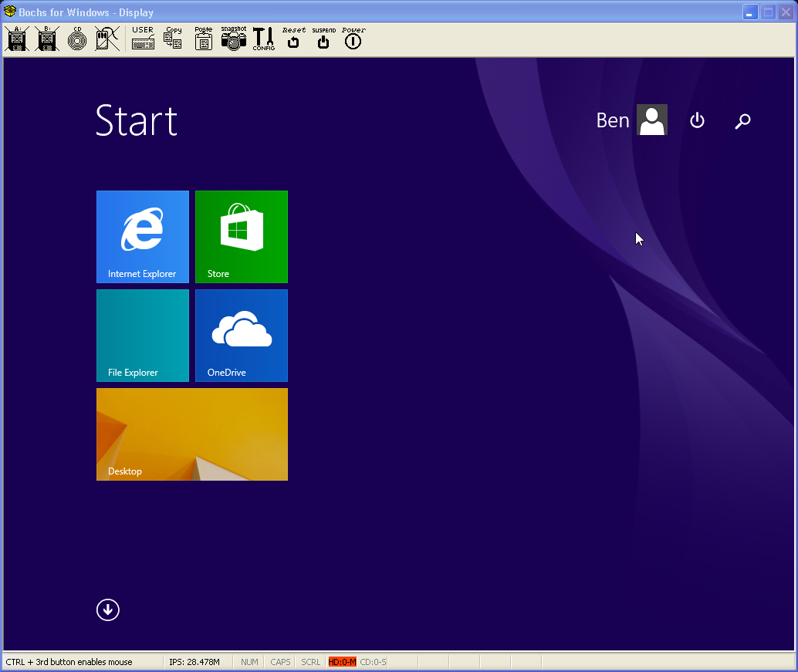Screen dimensions: 798x672
Task: Click the Suspend toolbar button
Action: point(323,39)
